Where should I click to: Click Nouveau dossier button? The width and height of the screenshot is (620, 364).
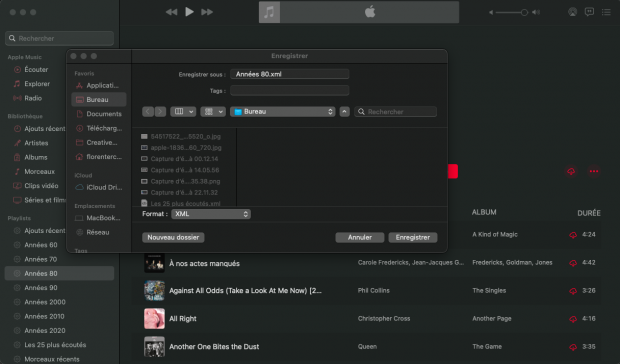point(173,237)
